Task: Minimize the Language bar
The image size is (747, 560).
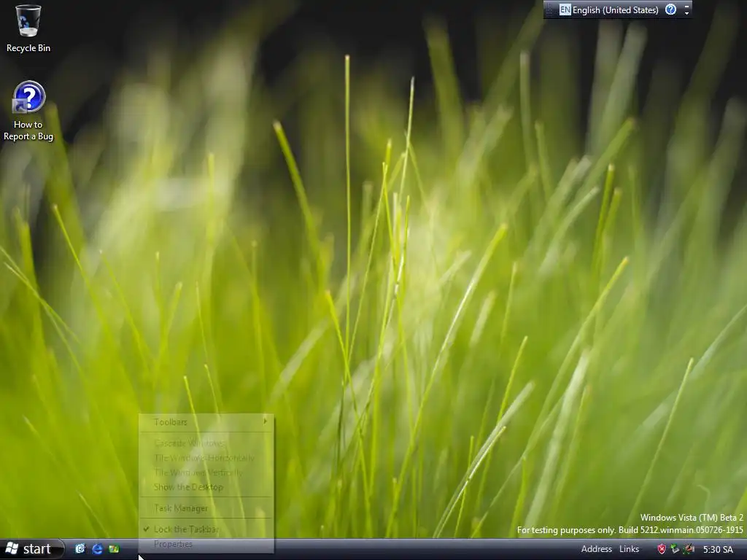Action: pyautogui.click(x=686, y=6)
